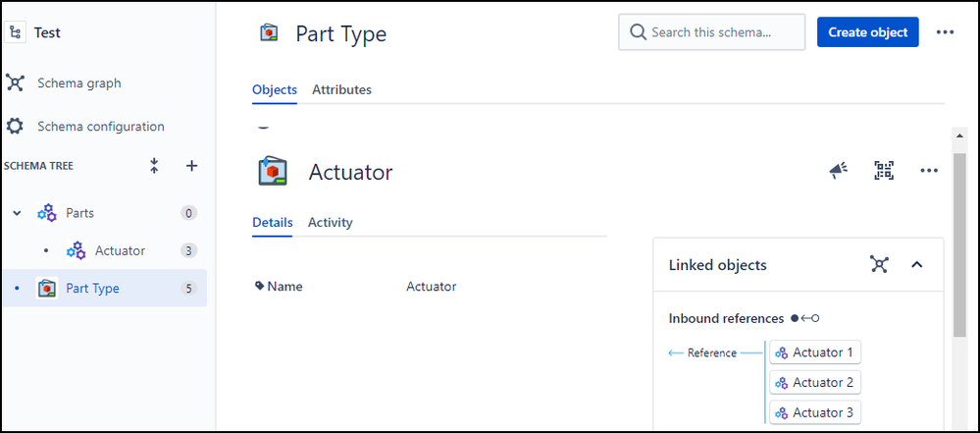
Task: Click the Test schema icon
Action: point(15,32)
